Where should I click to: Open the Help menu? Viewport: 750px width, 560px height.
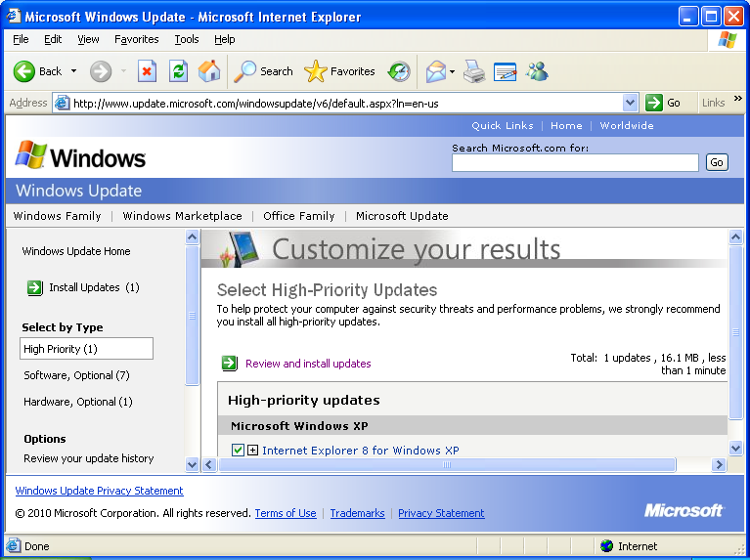(224, 39)
